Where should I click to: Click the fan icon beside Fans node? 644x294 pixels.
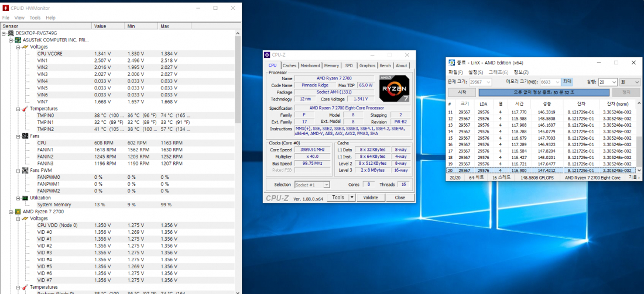[25, 136]
